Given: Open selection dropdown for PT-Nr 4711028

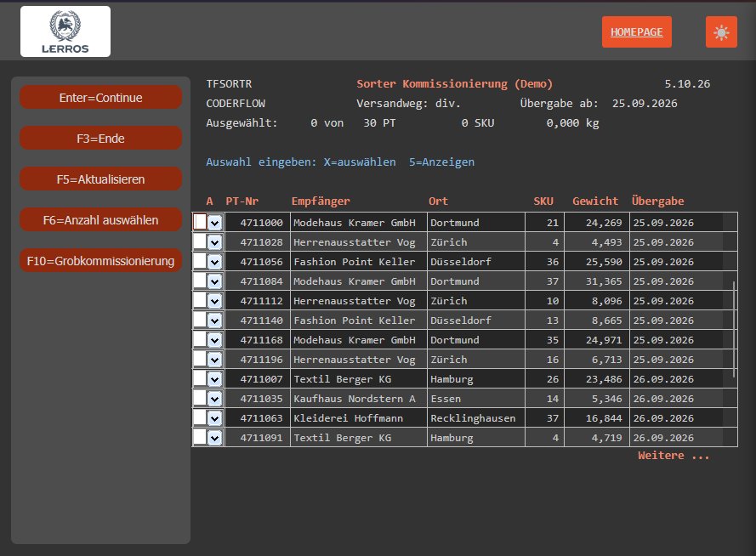Looking at the screenshot, I should (214, 241).
